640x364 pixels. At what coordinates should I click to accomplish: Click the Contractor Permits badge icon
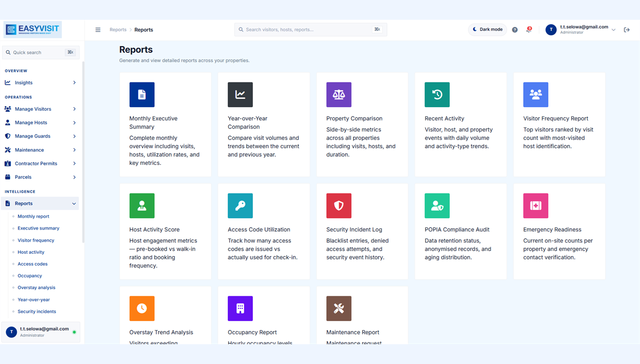8,163
